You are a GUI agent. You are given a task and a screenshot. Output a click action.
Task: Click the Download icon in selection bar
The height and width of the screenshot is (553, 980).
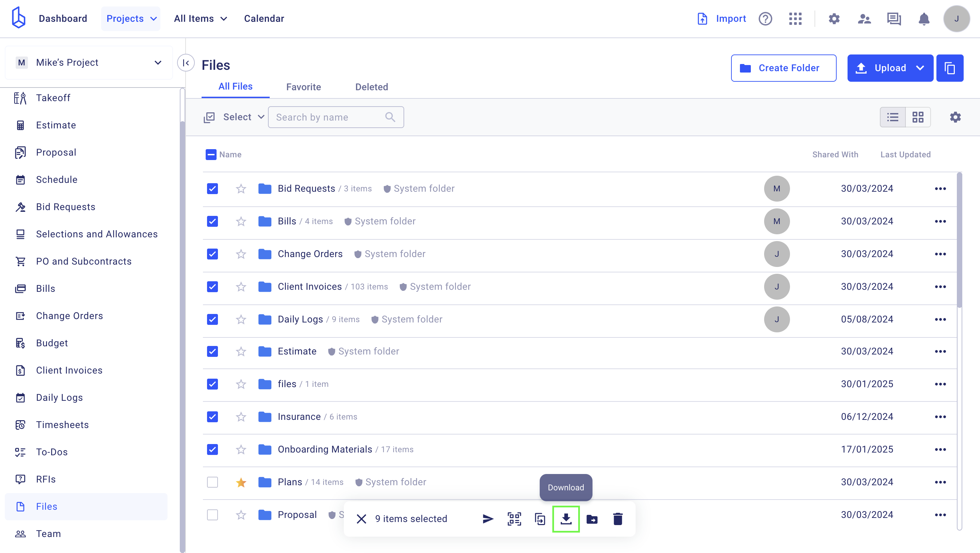click(566, 519)
